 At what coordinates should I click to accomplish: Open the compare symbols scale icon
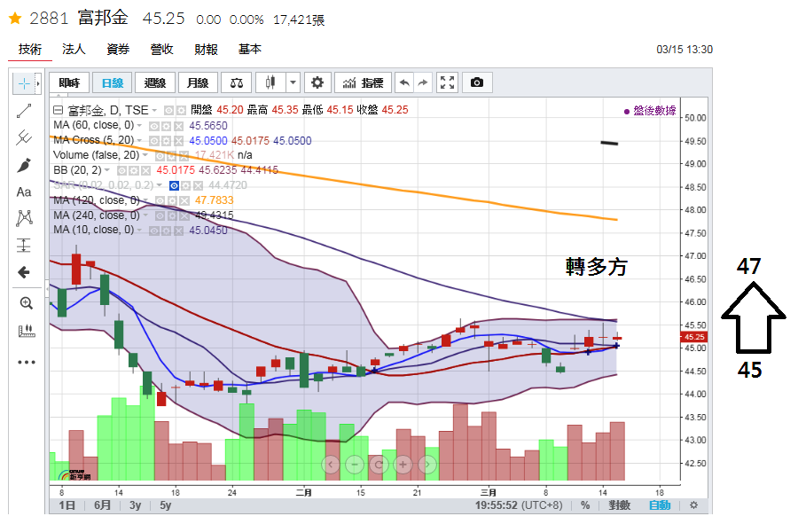click(237, 82)
